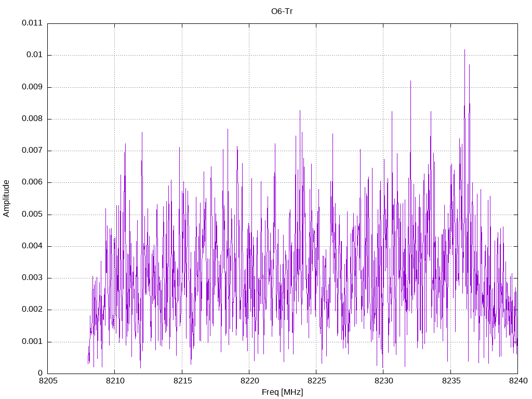Click y-axis tick value 0.007
The height and width of the screenshot is (399, 532).
pyautogui.click(x=32, y=150)
